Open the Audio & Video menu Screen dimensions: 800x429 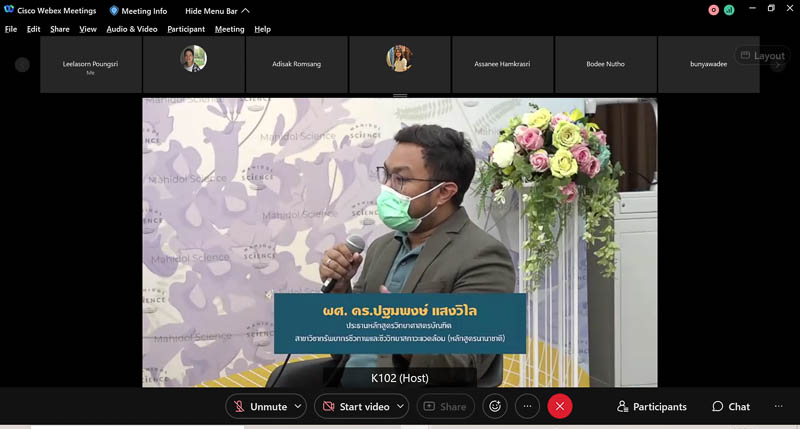tap(132, 29)
